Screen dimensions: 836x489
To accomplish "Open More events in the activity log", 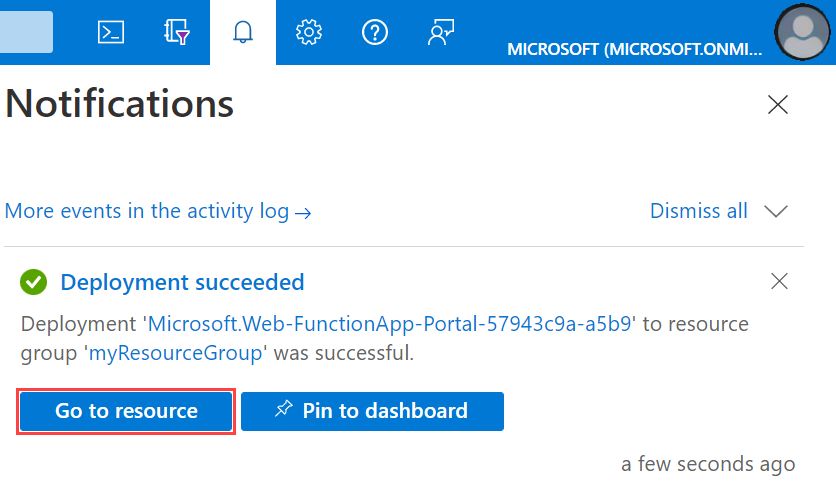I will coord(158,212).
